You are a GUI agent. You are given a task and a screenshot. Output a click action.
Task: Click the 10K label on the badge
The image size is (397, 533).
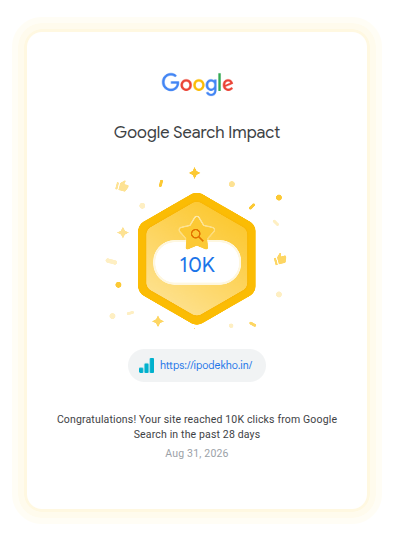pyautogui.click(x=197, y=264)
